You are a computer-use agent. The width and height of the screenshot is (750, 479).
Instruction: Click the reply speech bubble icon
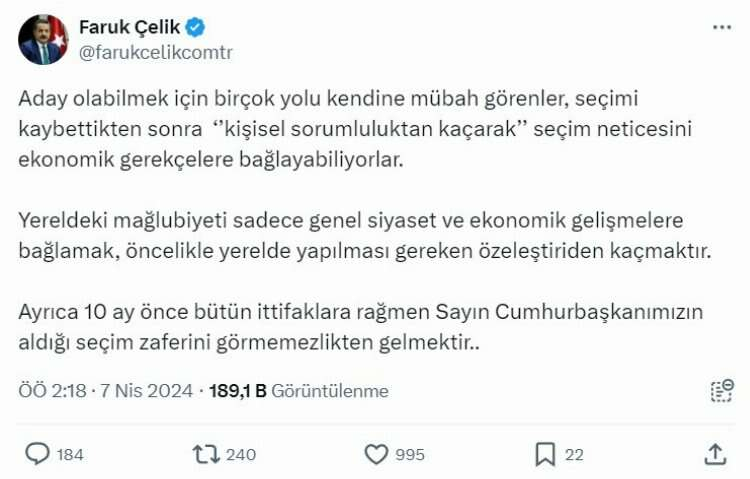(37, 454)
